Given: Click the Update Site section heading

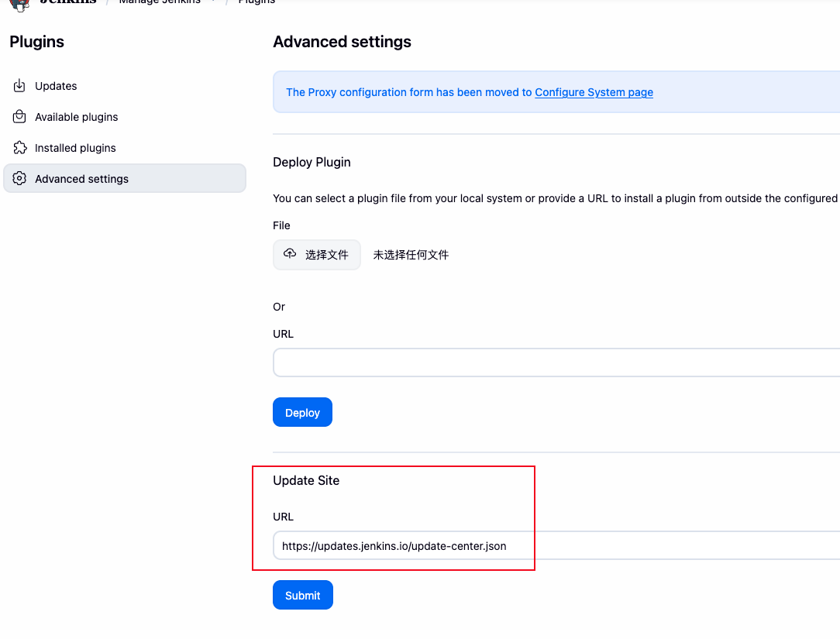Looking at the screenshot, I should [x=306, y=480].
